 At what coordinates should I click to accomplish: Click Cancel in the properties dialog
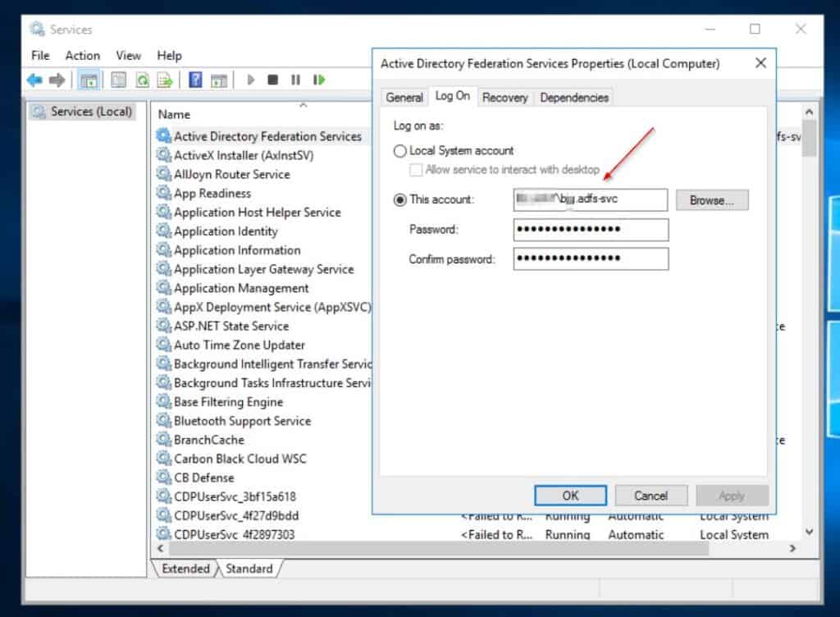[651, 496]
